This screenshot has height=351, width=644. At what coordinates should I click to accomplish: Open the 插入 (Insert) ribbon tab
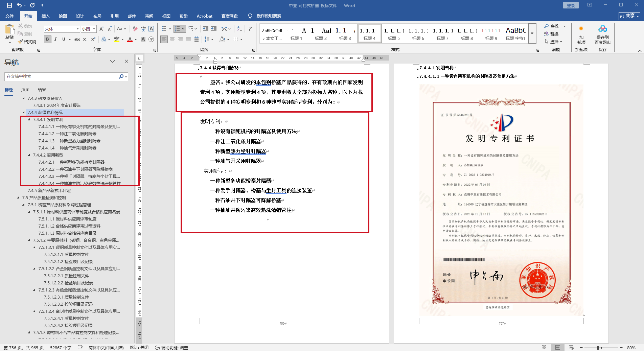pyautogui.click(x=45, y=16)
